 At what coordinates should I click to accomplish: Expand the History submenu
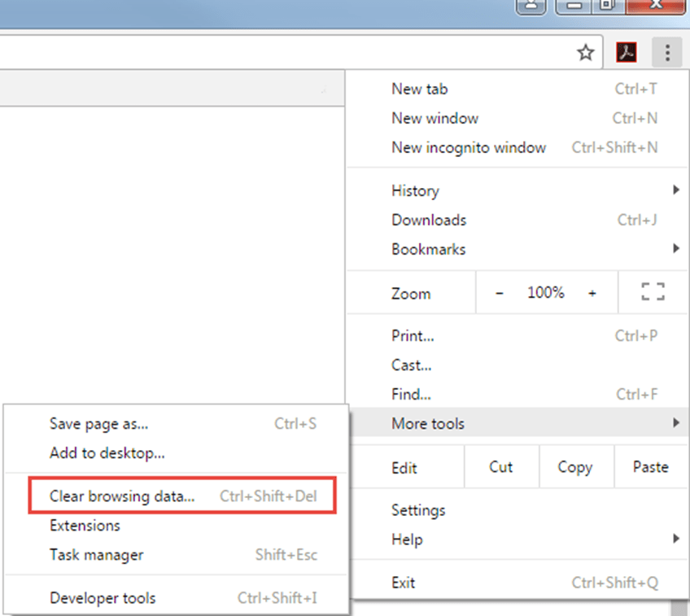[x=518, y=190]
